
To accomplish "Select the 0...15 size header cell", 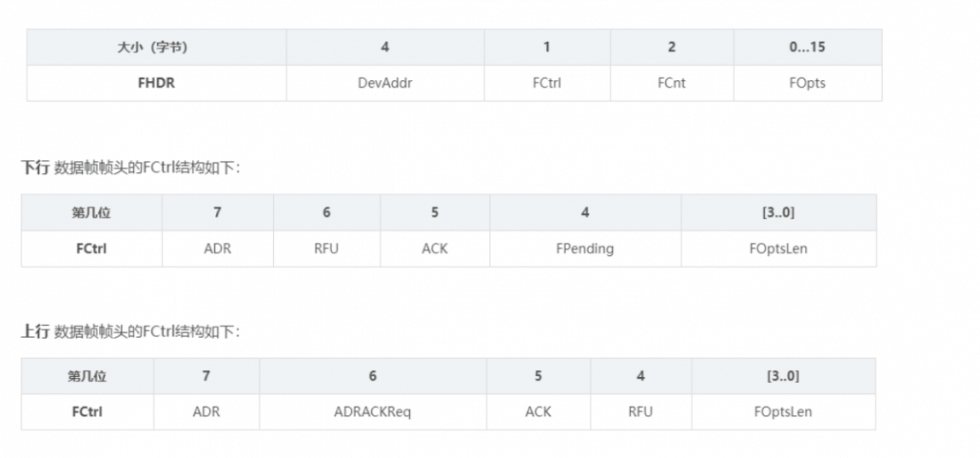I will (x=807, y=47).
